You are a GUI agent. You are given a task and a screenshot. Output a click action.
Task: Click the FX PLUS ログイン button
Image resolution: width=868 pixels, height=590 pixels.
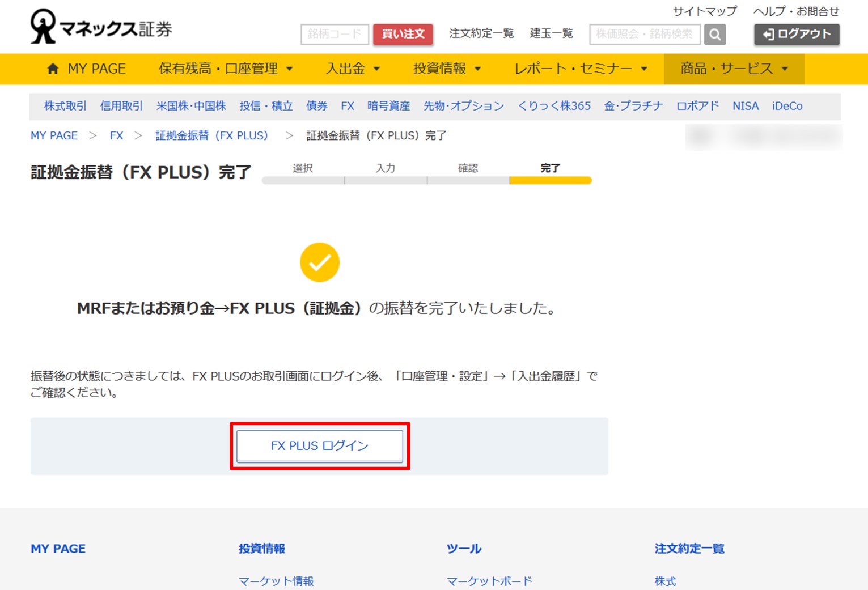[320, 446]
